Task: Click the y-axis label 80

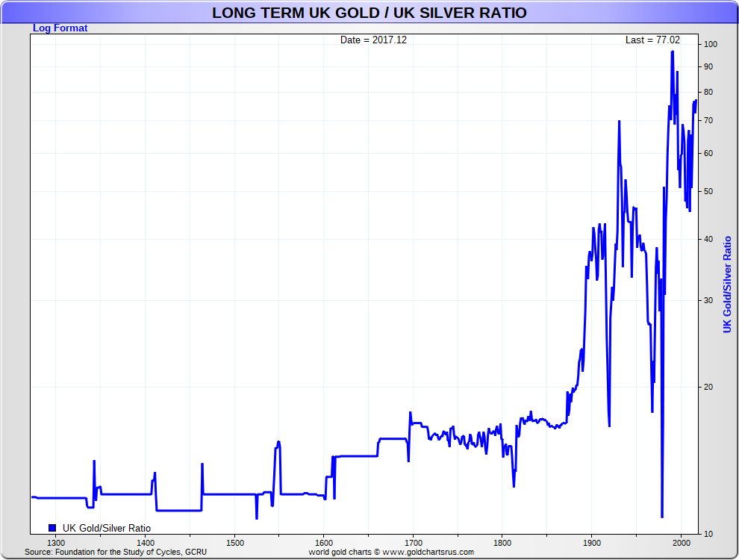Action: [708, 93]
